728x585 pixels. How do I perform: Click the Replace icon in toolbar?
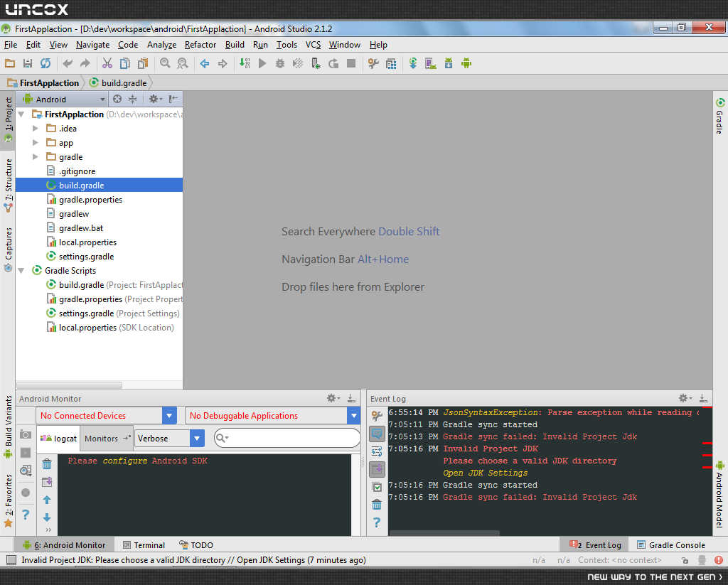[x=183, y=63]
